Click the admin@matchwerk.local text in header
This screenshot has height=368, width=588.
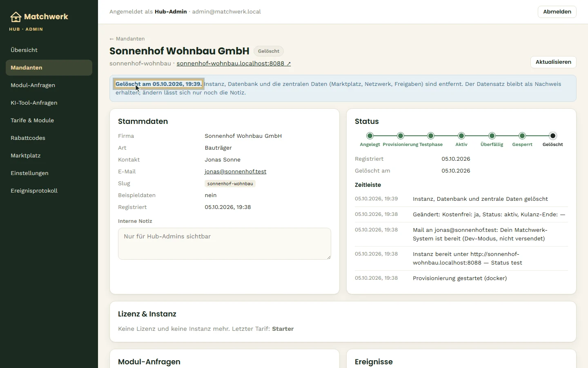click(226, 12)
